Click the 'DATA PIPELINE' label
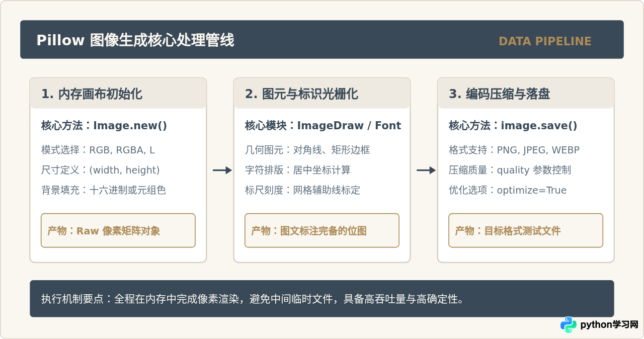 pos(545,41)
